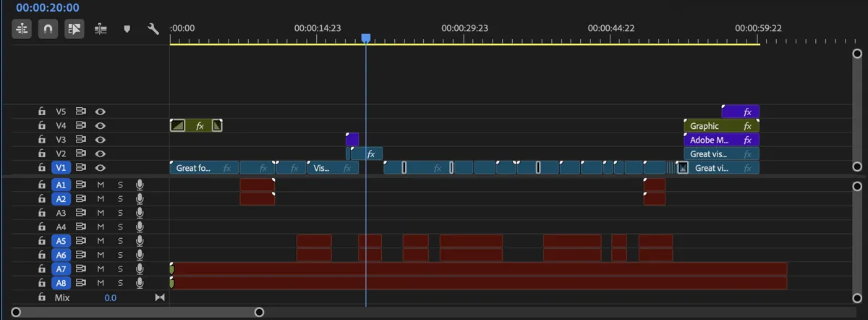Toggle lock on track V5
The image size is (868, 320).
(x=42, y=111)
